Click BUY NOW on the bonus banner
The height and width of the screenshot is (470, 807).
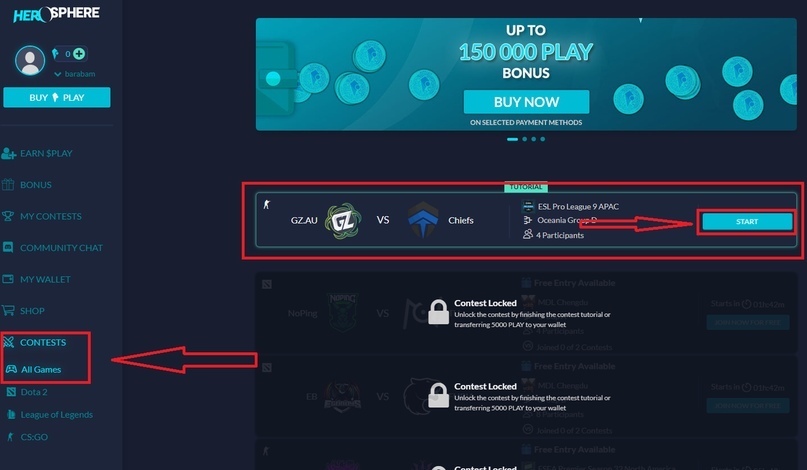[526, 102]
